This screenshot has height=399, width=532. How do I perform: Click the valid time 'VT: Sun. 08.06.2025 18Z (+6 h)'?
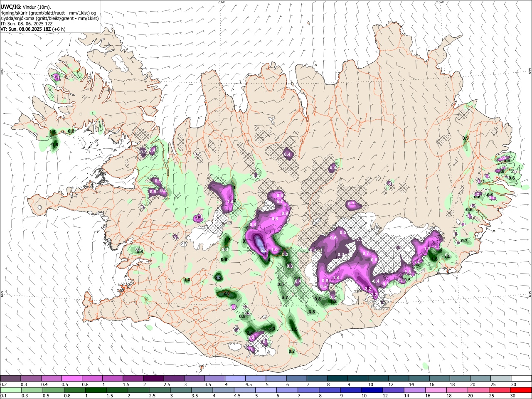tap(33, 29)
